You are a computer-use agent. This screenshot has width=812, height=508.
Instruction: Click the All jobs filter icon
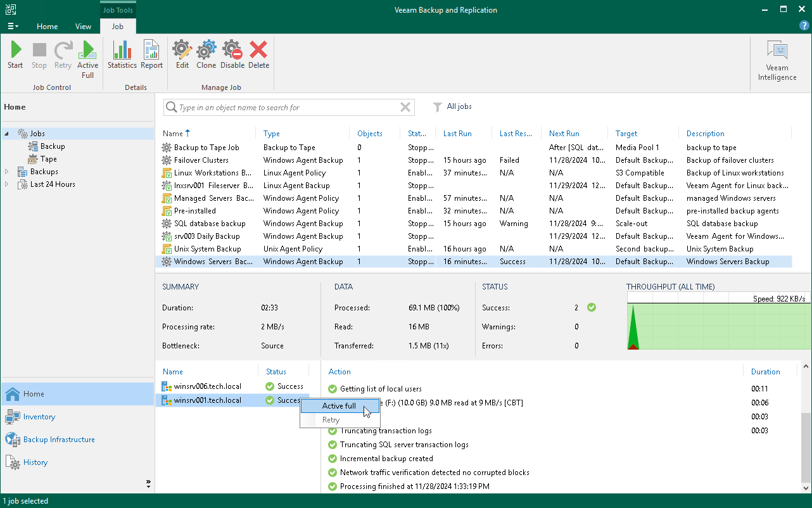437,107
